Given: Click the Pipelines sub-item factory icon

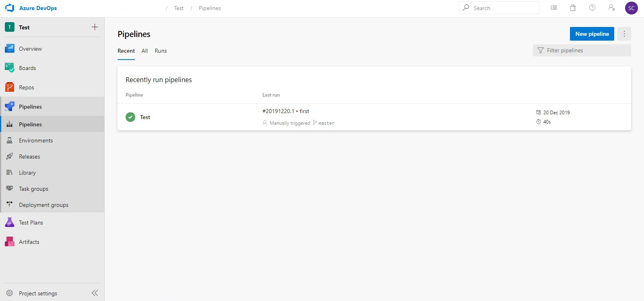Looking at the screenshot, I should click(10, 124).
